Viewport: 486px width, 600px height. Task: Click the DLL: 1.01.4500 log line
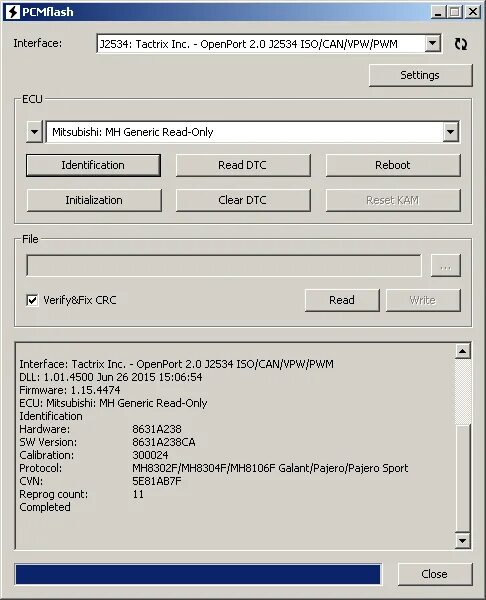(111, 377)
